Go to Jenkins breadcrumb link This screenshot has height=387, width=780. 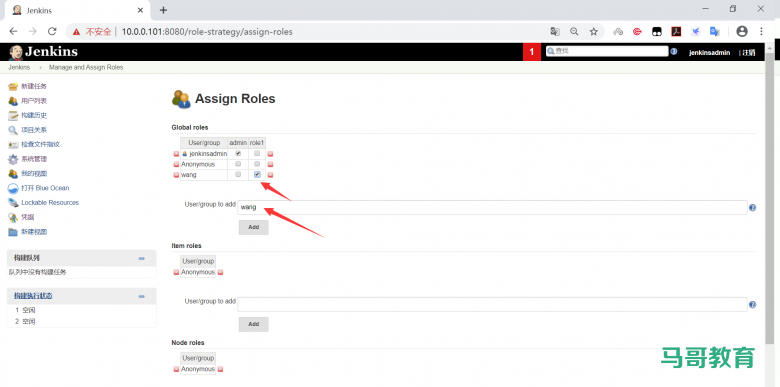point(19,67)
